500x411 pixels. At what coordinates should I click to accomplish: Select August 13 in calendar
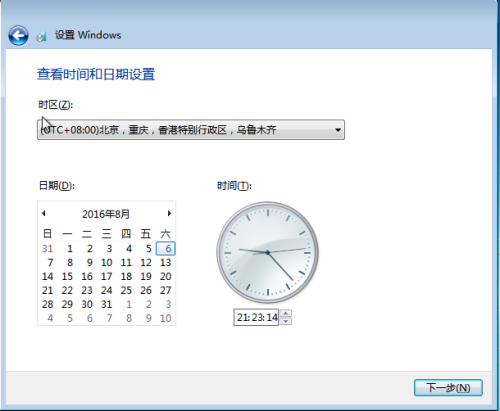coord(165,263)
